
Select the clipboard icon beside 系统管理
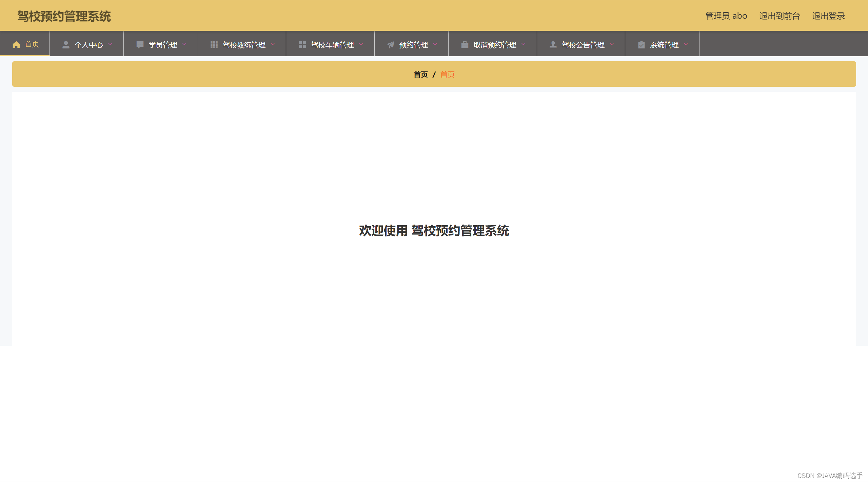coord(642,44)
